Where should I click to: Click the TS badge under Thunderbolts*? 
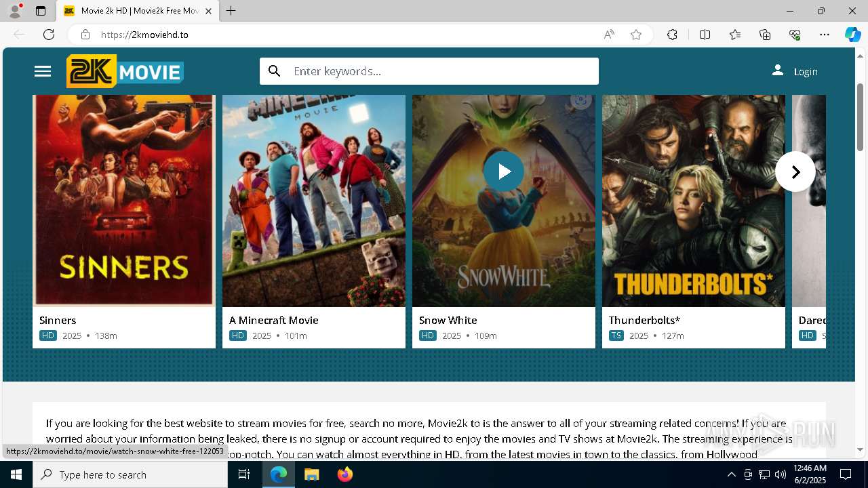point(616,335)
